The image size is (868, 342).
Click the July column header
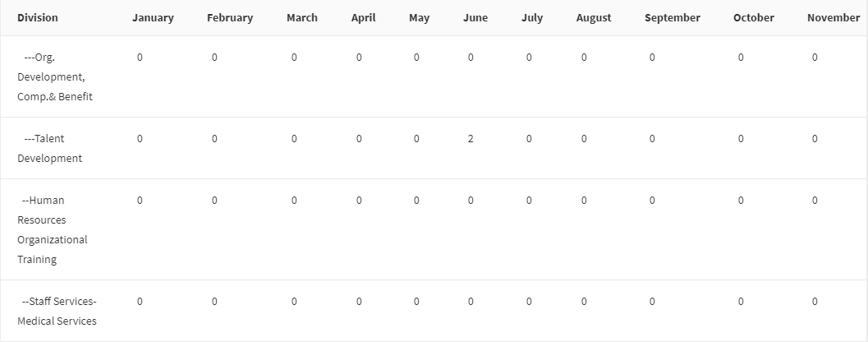[532, 18]
